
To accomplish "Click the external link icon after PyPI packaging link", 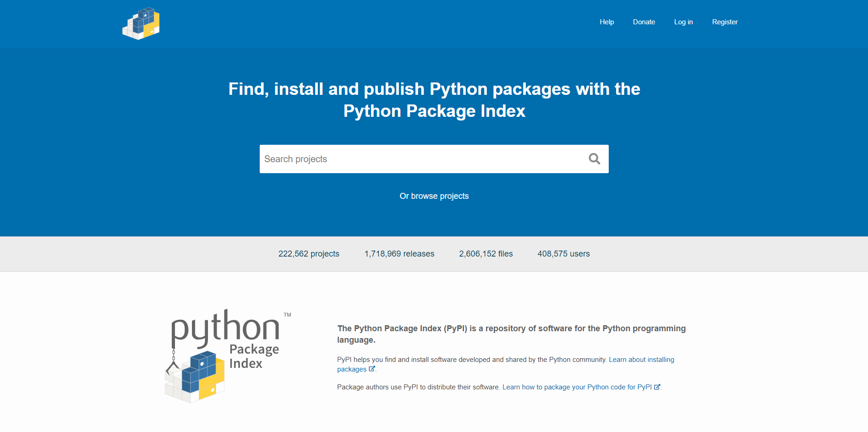I will (x=657, y=387).
